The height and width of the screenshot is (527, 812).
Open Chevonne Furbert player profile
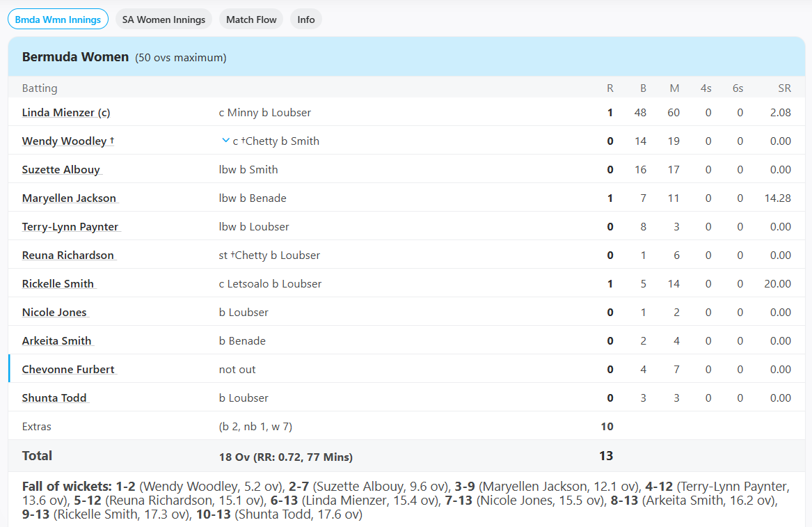tap(68, 369)
